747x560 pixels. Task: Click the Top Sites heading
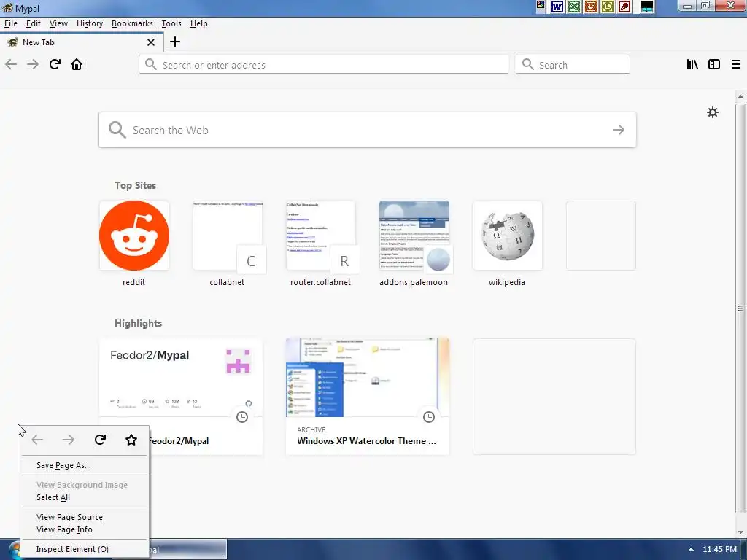(x=135, y=185)
